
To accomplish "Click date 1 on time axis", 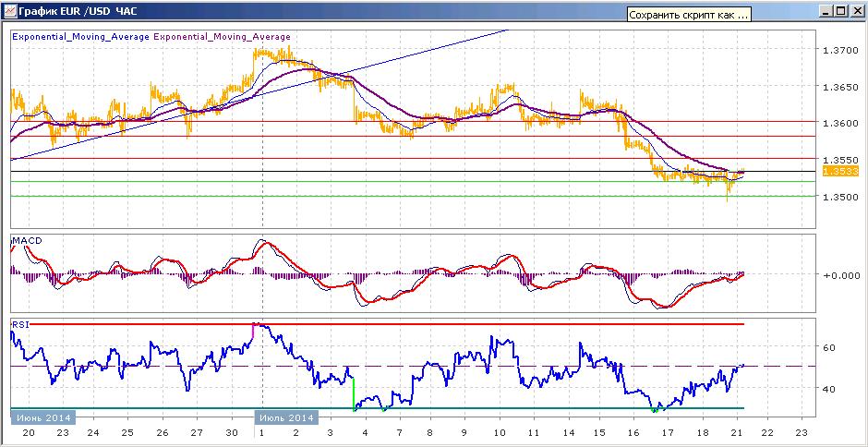I will pos(261,432).
